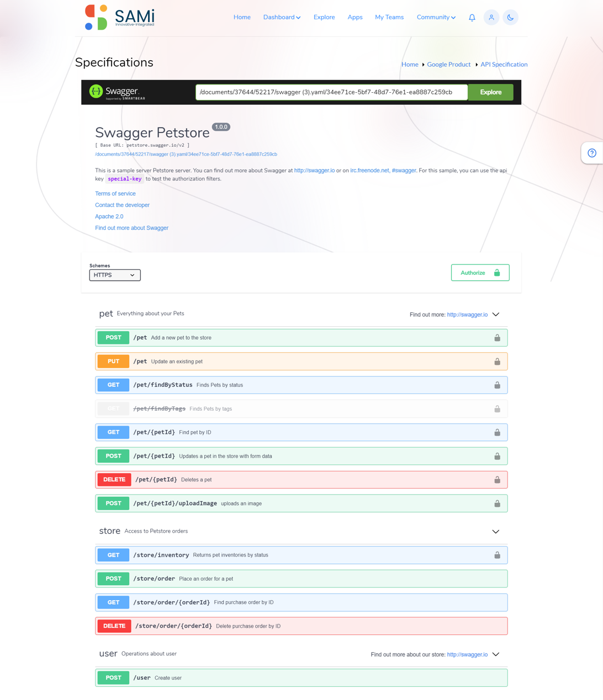Click the Swagger document URL input field
Screen dimensions: 603x700
click(x=331, y=92)
